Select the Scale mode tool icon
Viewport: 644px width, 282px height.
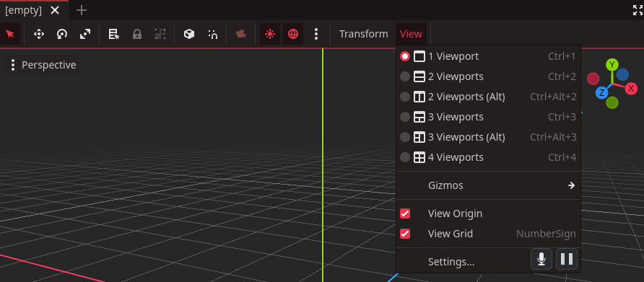[x=85, y=34]
